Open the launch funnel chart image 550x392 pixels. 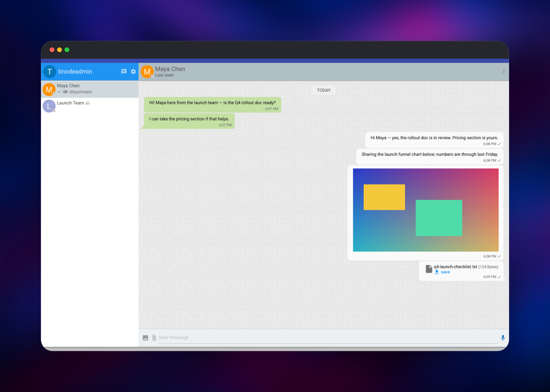click(426, 210)
